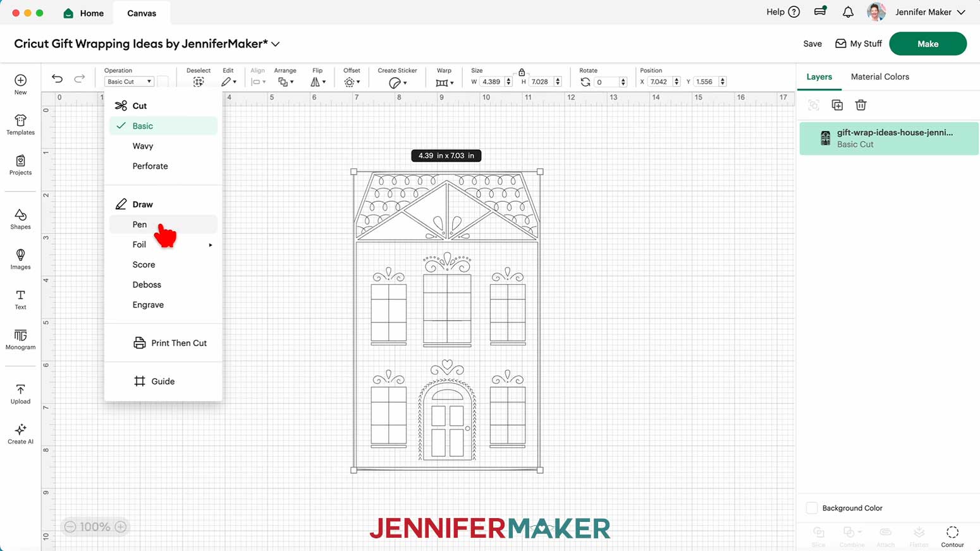Click Save
The image size is (980, 551).
click(812, 44)
